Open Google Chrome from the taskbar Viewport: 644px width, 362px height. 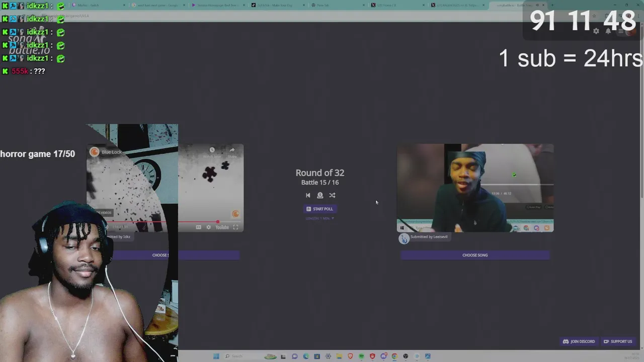coord(394,356)
